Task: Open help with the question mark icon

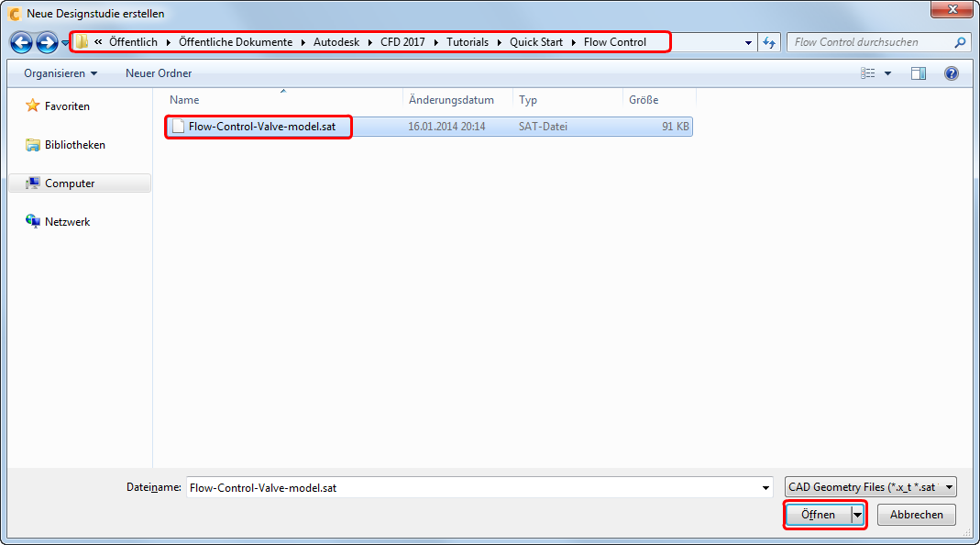Action: point(952,73)
